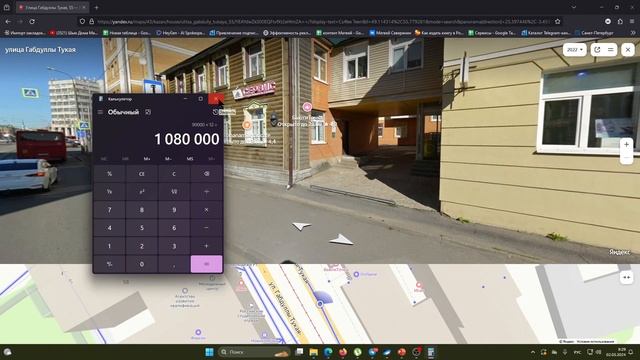640x360 pixels.
Task: Click the C clear key in calculator
Action: [174, 173]
